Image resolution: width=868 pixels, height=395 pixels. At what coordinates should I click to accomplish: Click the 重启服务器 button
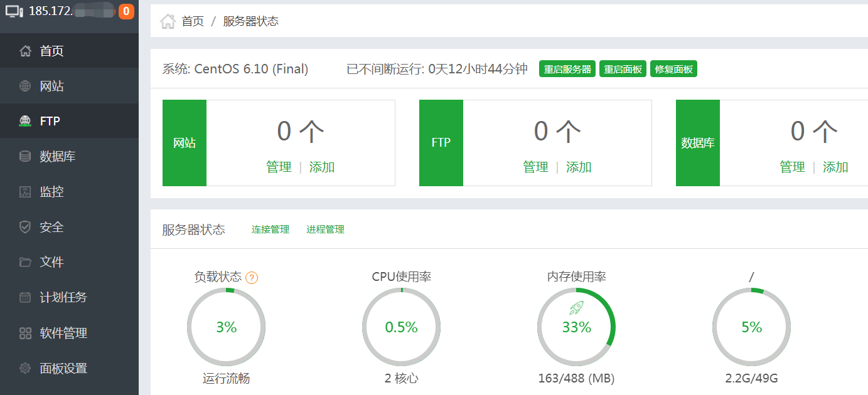tap(567, 69)
